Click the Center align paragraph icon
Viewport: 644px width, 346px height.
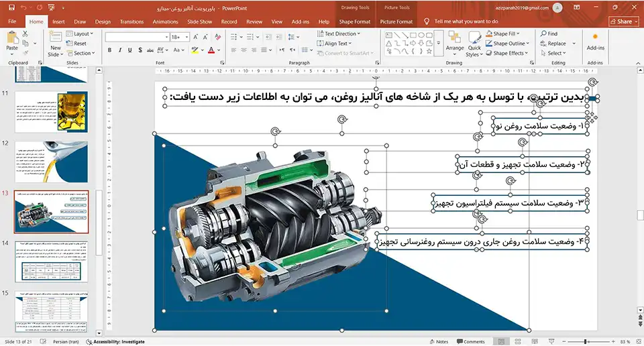(x=244, y=50)
